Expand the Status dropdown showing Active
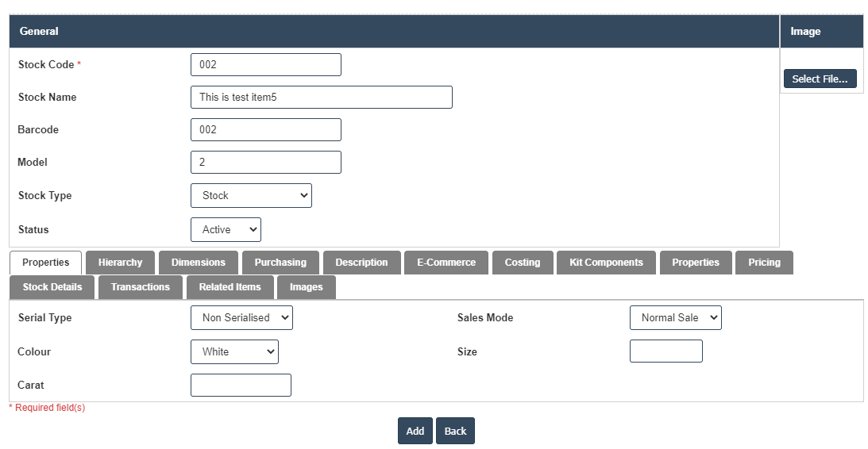The width and height of the screenshot is (868, 449). (226, 230)
